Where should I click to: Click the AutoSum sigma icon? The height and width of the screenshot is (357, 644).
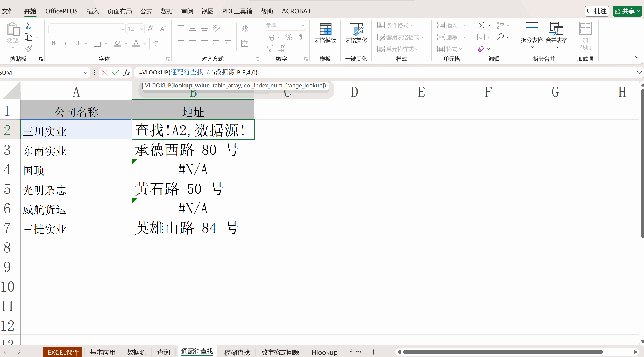pos(481,25)
